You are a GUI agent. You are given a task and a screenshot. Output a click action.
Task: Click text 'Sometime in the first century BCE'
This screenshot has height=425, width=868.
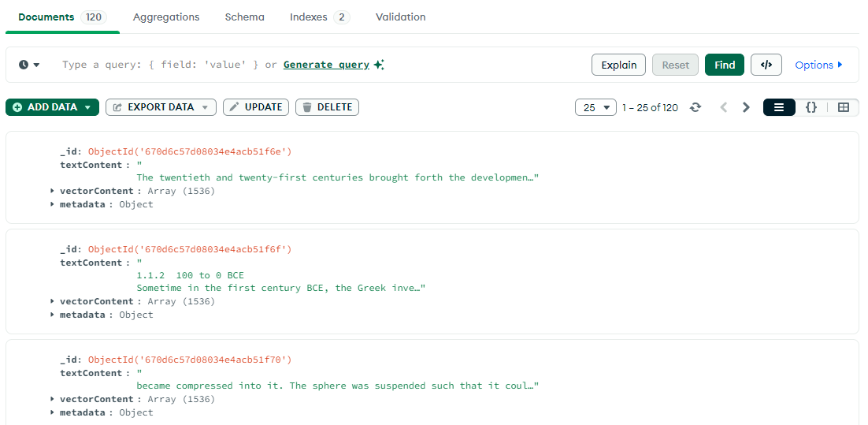tap(280, 288)
